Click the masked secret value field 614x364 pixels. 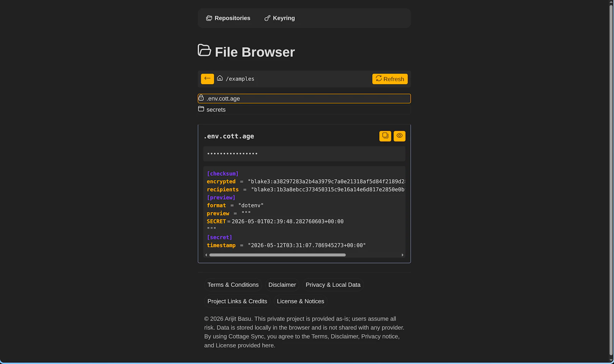pyautogui.click(x=304, y=154)
